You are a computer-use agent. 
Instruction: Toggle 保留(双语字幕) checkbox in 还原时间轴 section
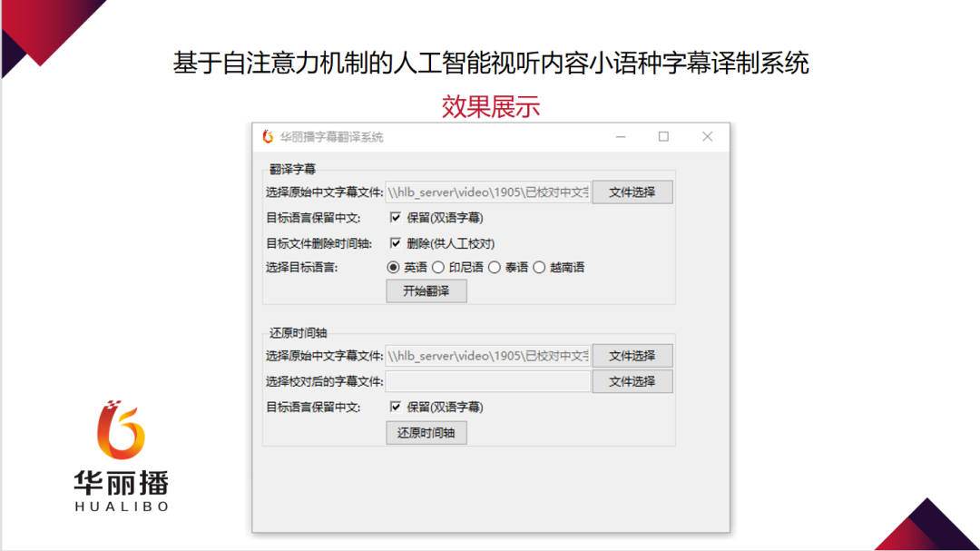coord(395,408)
